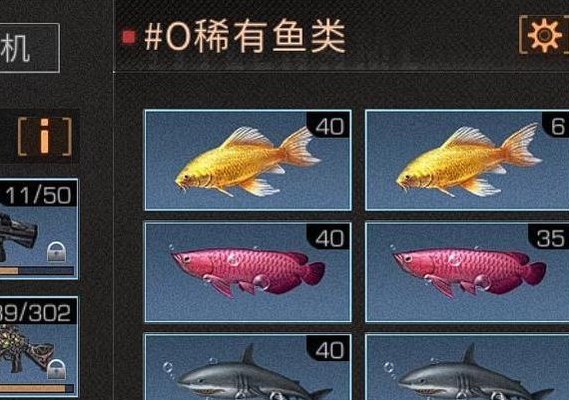
Task: Select the golden fish tile marked 40
Action: (248, 160)
